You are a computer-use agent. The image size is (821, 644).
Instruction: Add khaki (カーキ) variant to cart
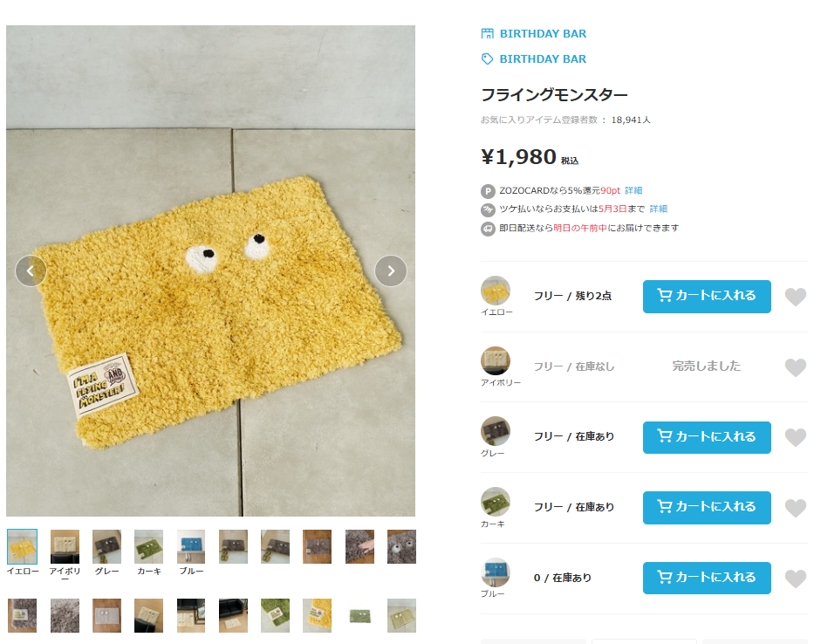pyautogui.click(x=707, y=507)
